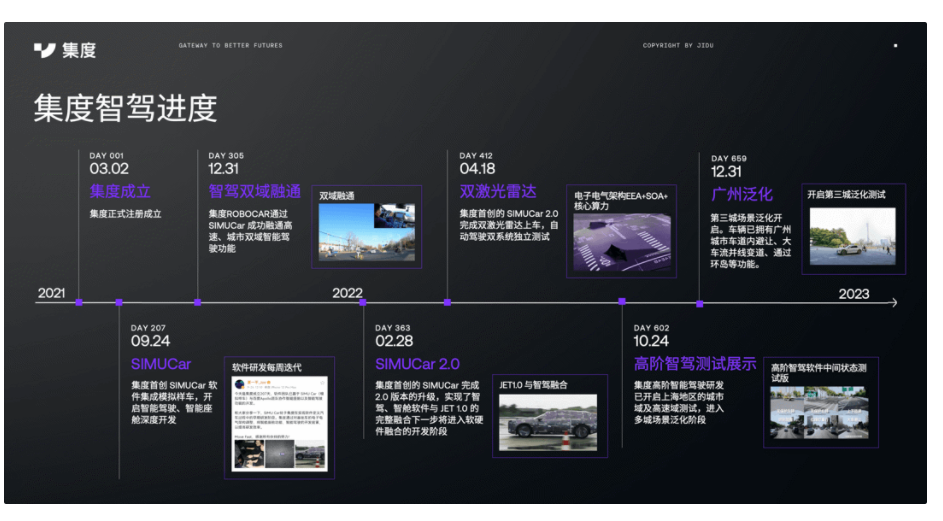Click the 智驾双域融通 heading
The width and height of the screenshot is (943, 521).
coord(254,192)
